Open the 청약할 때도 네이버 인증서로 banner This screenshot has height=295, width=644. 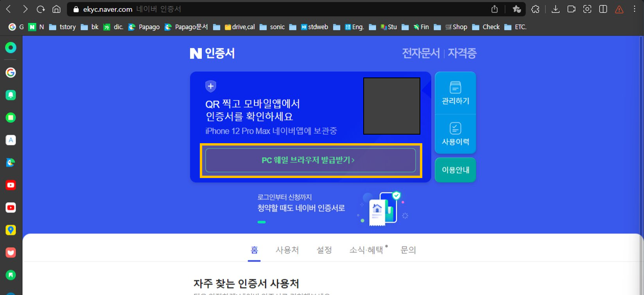point(301,208)
